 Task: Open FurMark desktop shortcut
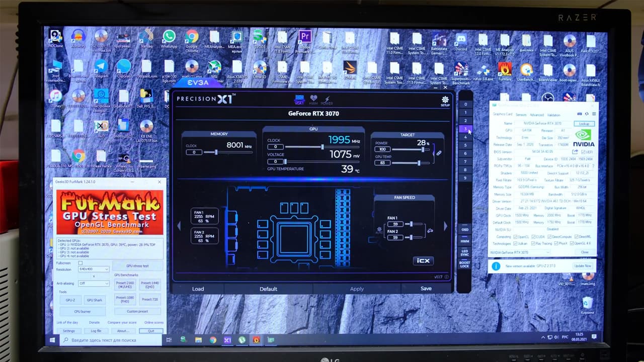(x=505, y=72)
